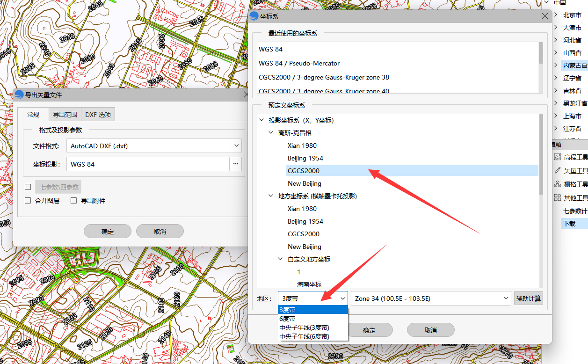Image resolution: width=588 pixels, height=364 pixels.
Task: Select 黑龙江省 in the region tree
Action: click(x=575, y=103)
